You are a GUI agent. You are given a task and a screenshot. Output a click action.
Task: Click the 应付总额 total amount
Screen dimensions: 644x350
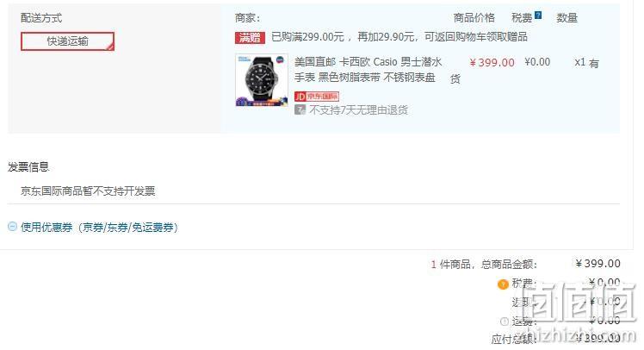pyautogui.click(x=598, y=338)
